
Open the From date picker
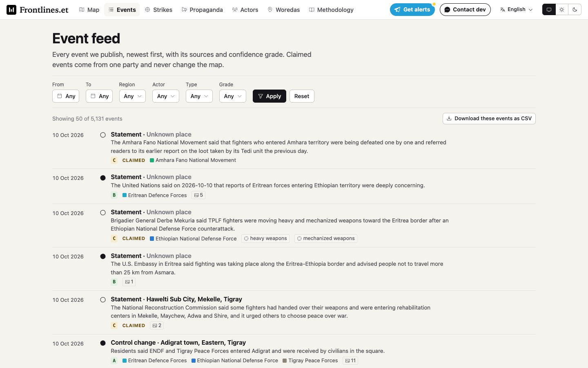[x=66, y=96]
